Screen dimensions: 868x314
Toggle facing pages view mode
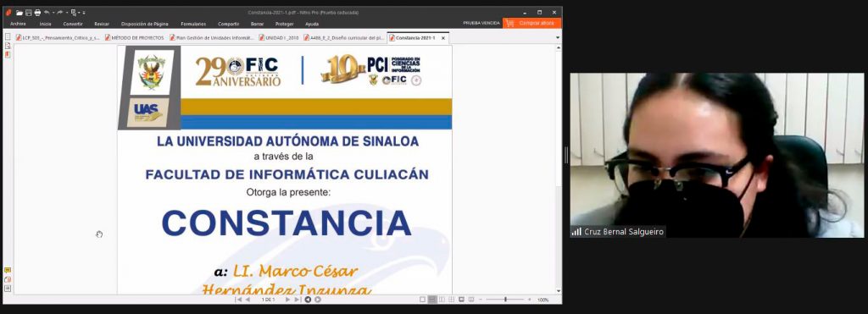[442, 300]
